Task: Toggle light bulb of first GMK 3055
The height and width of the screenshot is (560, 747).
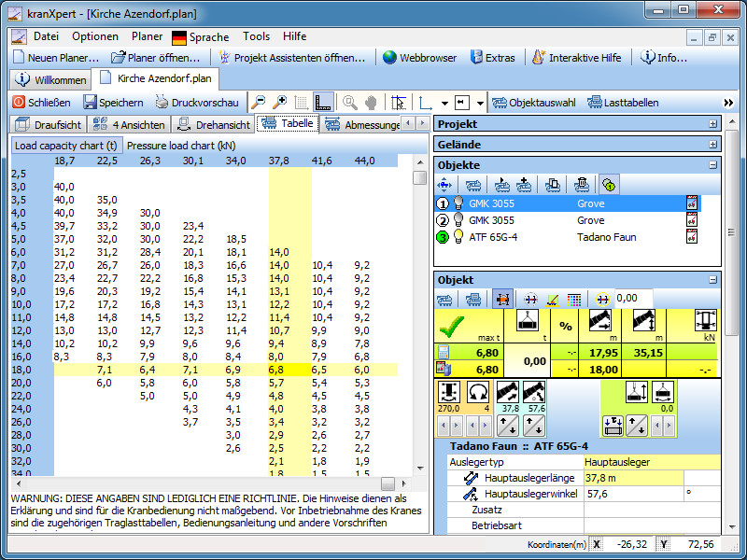Action: coord(458,203)
